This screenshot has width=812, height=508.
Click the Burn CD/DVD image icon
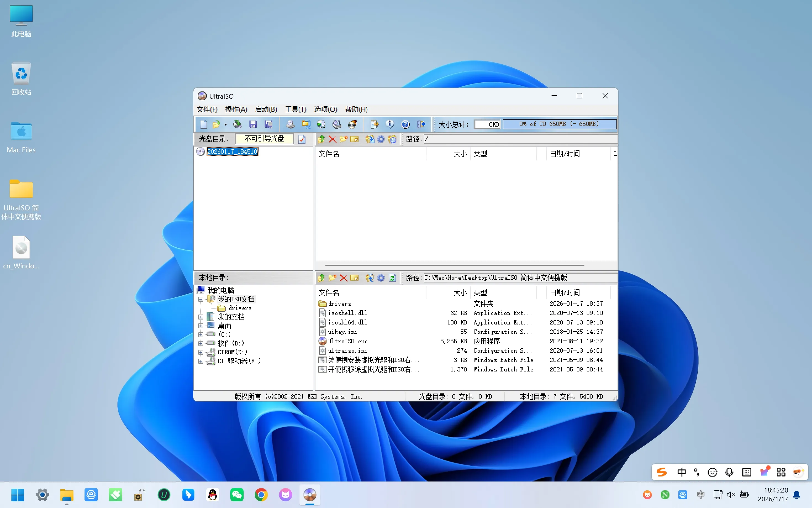352,124
